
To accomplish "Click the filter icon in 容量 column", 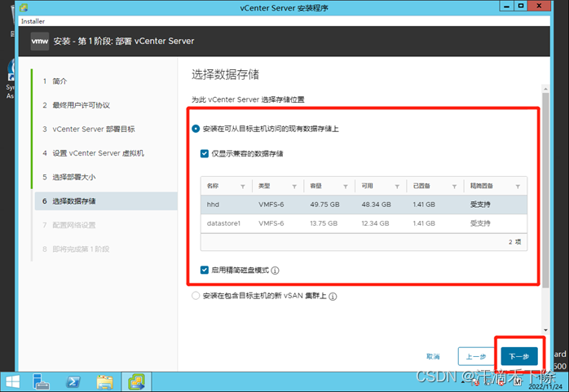I will click(346, 187).
